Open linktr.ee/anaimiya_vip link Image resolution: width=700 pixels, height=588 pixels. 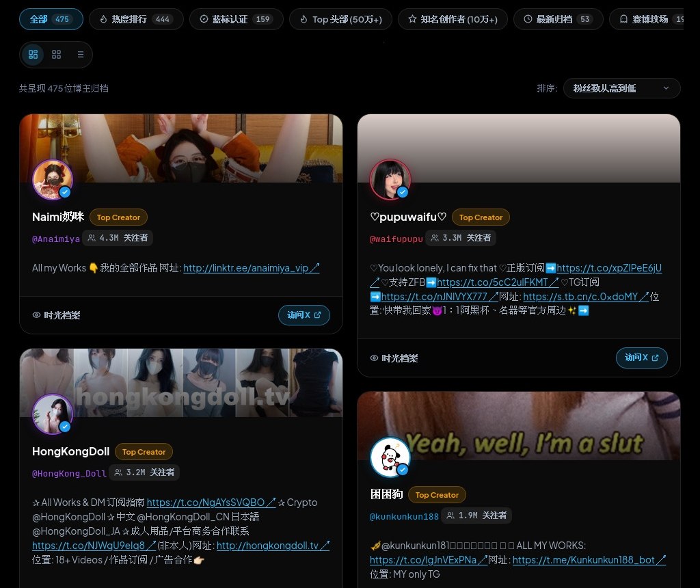[x=251, y=268]
